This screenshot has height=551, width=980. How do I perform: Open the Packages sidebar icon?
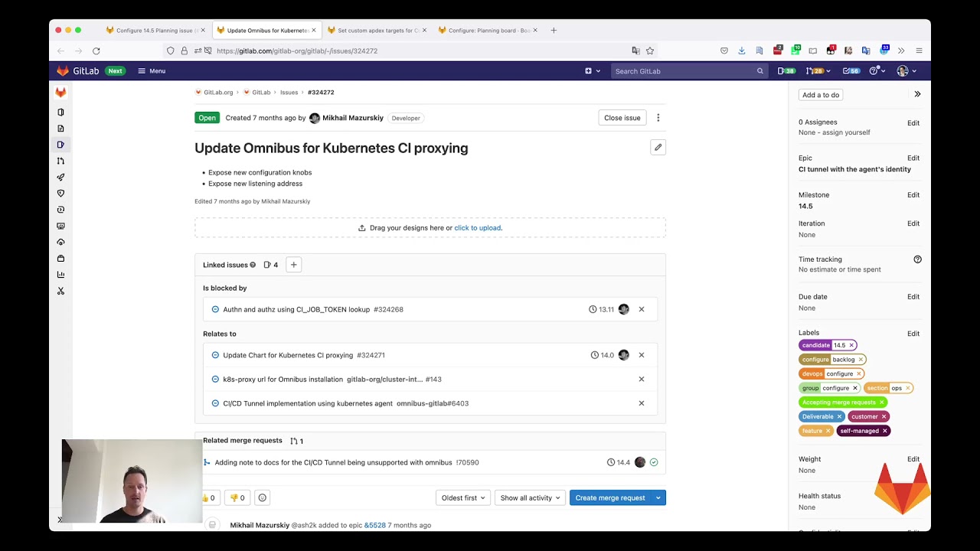pos(60,258)
